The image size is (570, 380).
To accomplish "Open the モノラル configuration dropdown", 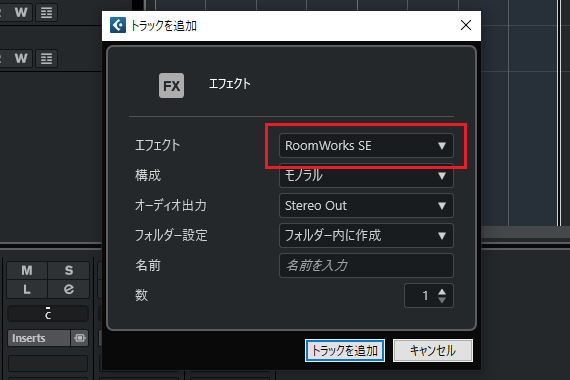I will click(366, 176).
